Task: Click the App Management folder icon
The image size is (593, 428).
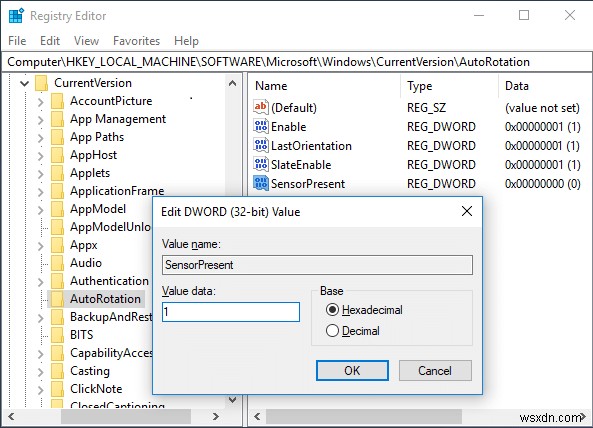Action: (x=57, y=119)
